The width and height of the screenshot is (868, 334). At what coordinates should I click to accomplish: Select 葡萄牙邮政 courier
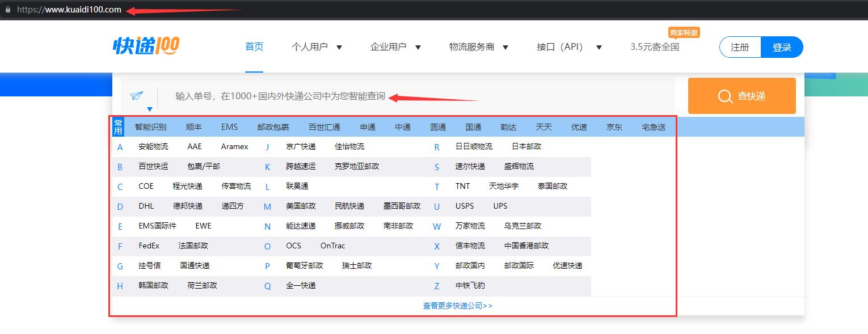click(305, 265)
